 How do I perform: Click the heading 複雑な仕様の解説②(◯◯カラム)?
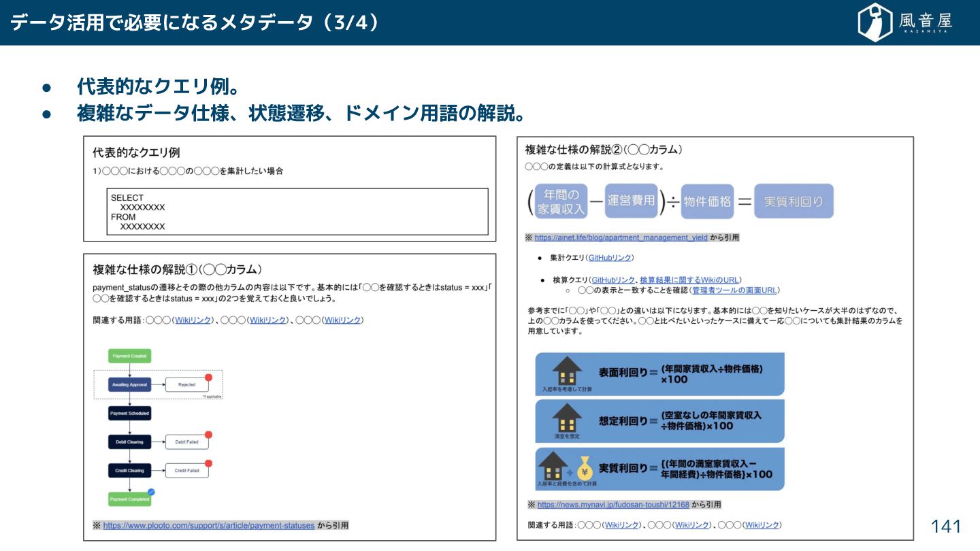(604, 150)
